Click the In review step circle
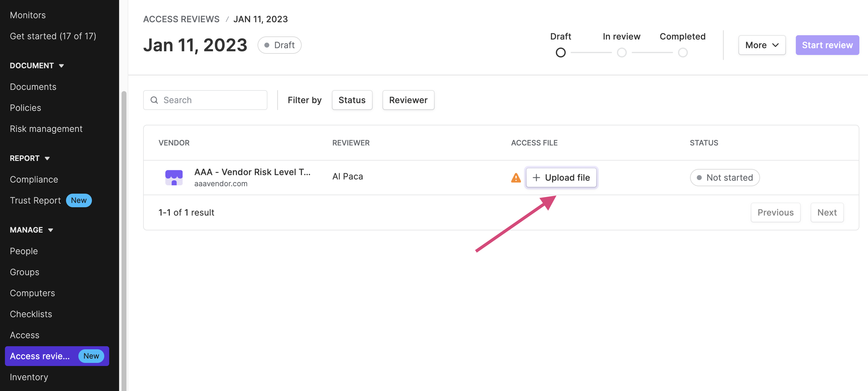This screenshot has height=391, width=868. (x=621, y=53)
